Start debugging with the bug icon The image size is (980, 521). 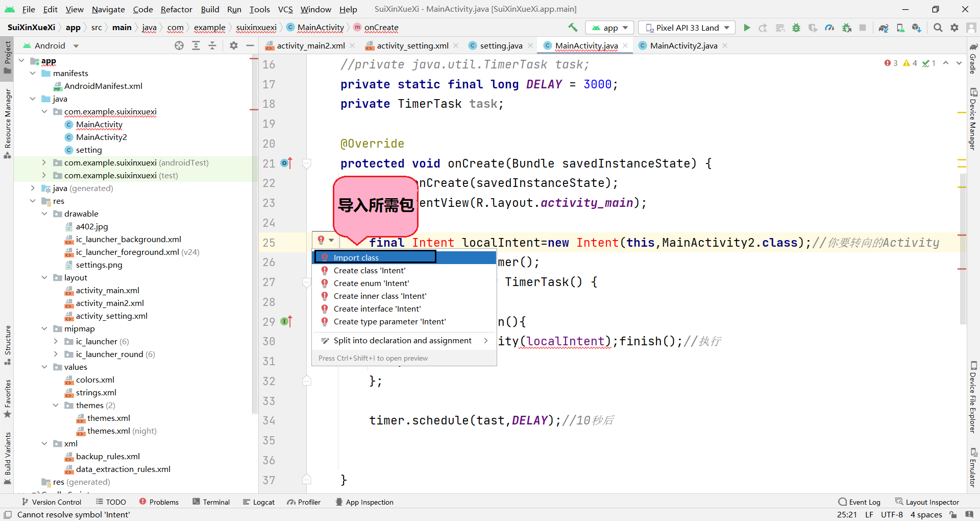click(796, 28)
